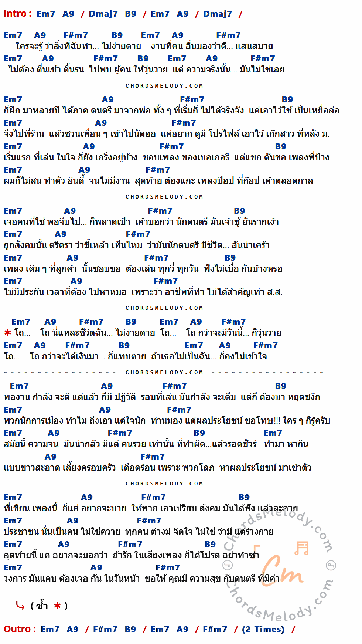
Task: Click lyric 'สุดท้าย ต้องแกะ เพลงป๊อป'
Action: 184,181
